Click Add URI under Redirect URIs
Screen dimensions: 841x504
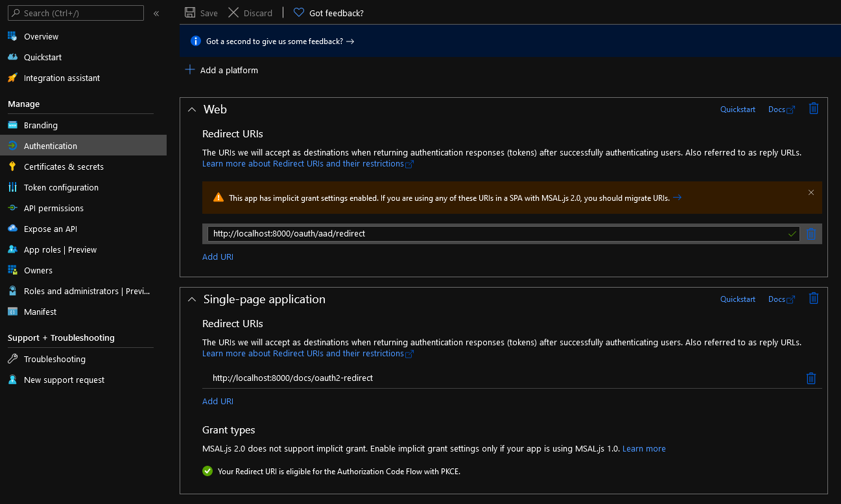pos(218,257)
